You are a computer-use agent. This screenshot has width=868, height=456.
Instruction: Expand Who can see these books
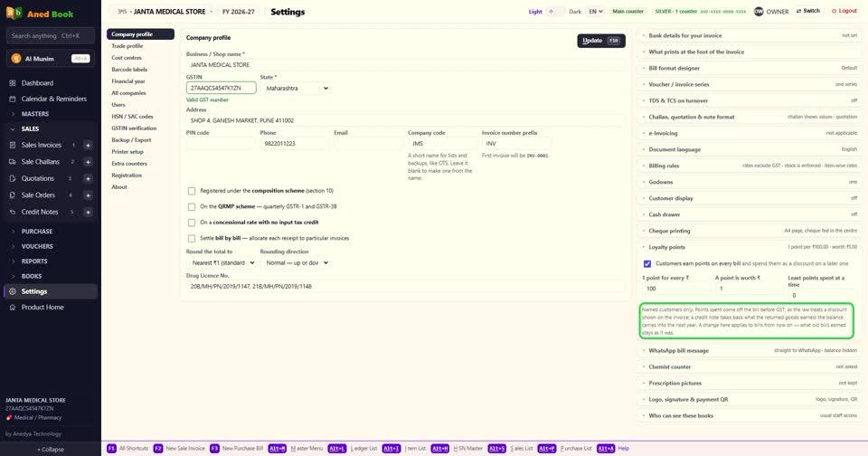pos(750,415)
